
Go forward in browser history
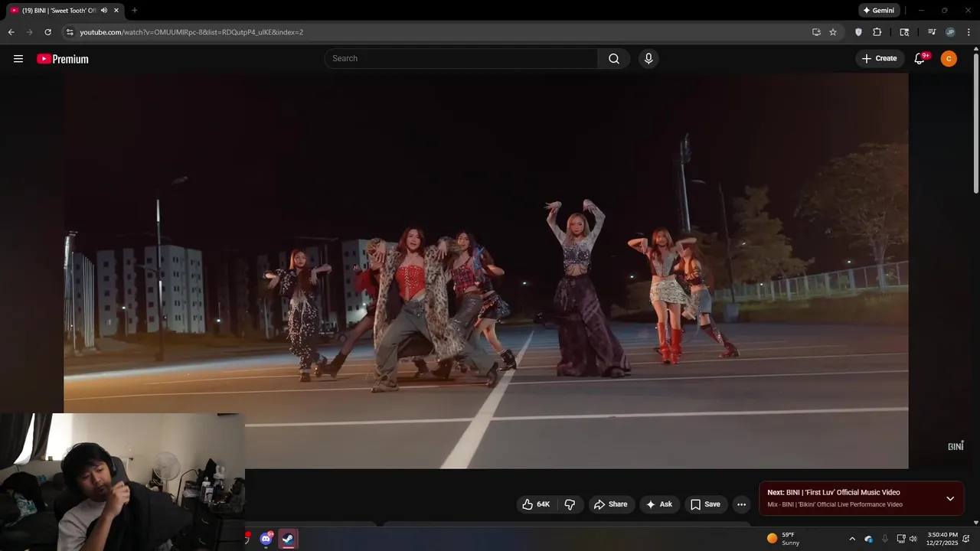point(29,32)
